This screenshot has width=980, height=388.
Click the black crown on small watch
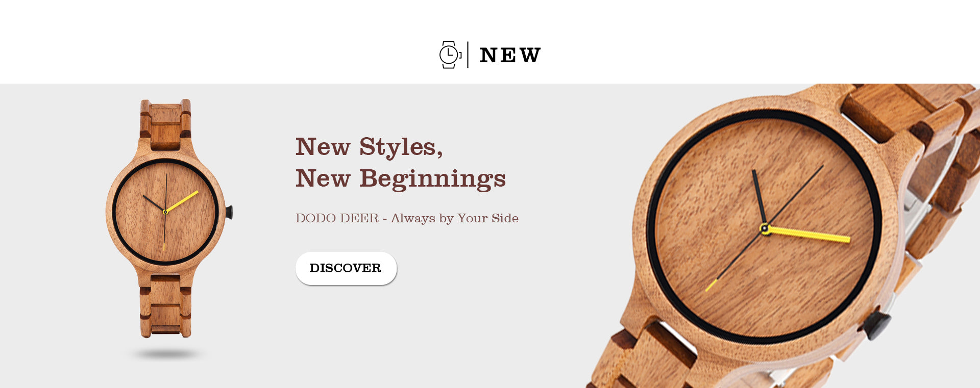229,212
